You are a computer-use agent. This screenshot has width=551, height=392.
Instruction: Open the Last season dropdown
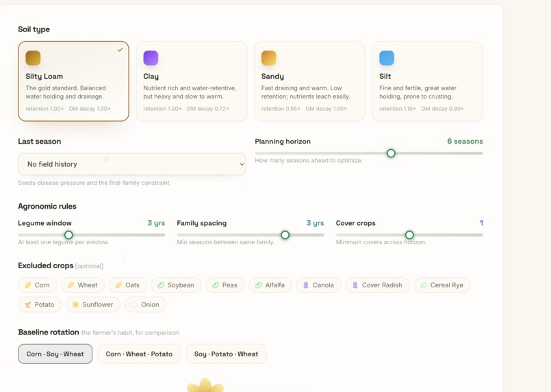132,164
